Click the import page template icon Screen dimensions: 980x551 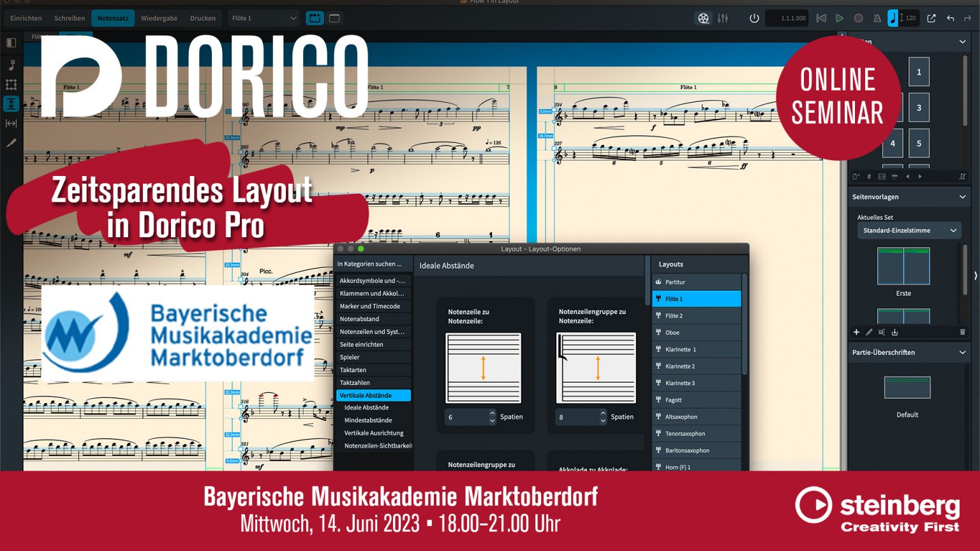pyautogui.click(x=895, y=332)
